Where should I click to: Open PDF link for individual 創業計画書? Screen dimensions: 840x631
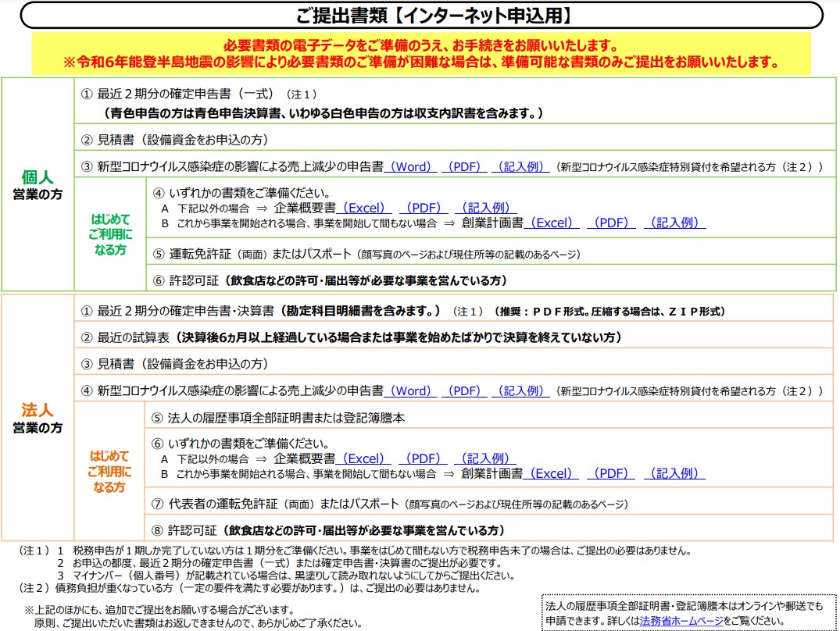(x=611, y=223)
